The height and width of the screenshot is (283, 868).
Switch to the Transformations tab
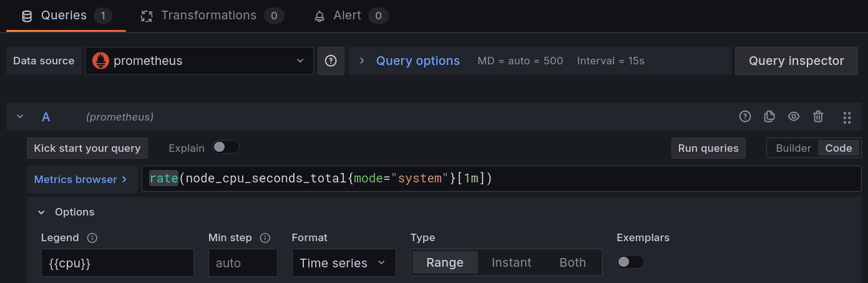[208, 16]
